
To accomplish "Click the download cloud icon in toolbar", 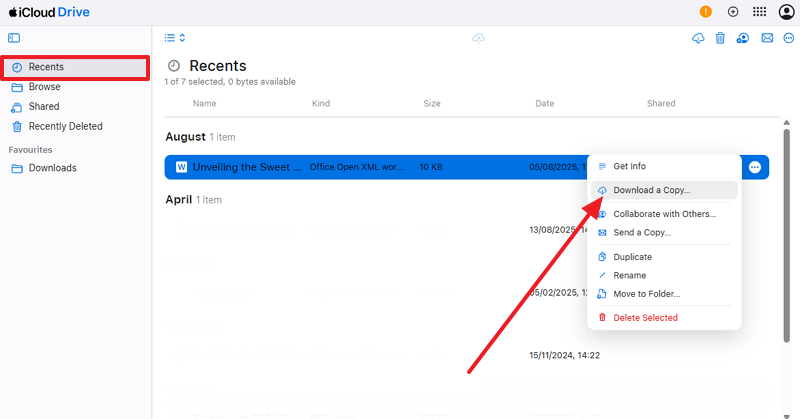I will click(698, 38).
